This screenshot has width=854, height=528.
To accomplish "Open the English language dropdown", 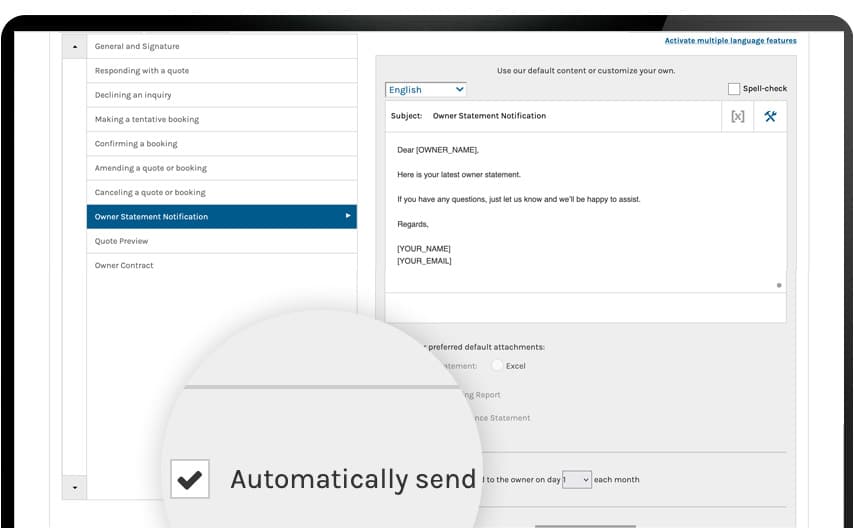I will [426, 90].
